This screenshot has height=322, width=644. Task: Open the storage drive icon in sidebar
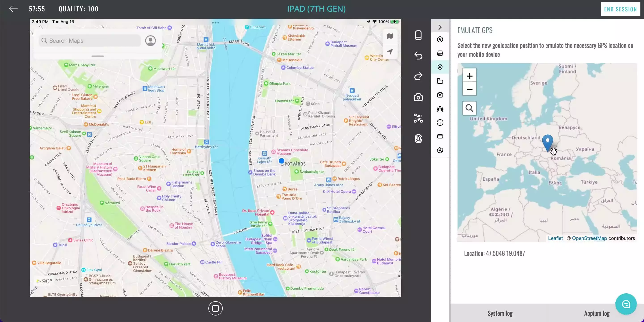click(x=440, y=53)
